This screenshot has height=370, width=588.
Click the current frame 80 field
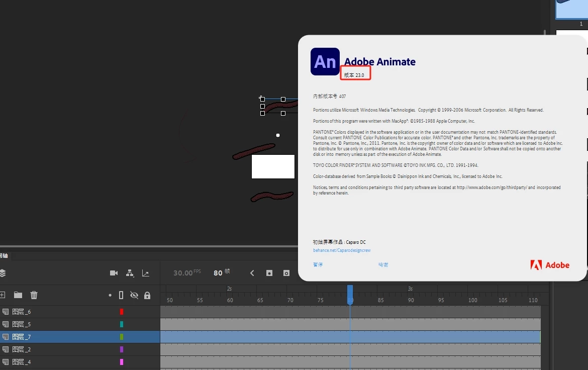click(218, 273)
